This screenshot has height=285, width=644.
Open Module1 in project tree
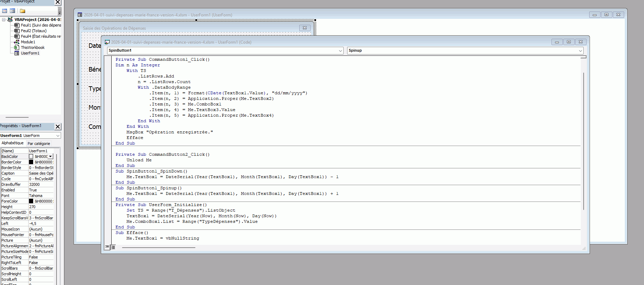[x=28, y=42]
